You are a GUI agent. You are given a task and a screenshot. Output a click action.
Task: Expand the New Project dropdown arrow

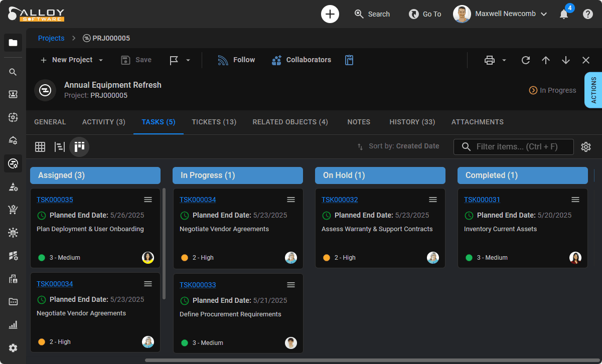point(101,60)
